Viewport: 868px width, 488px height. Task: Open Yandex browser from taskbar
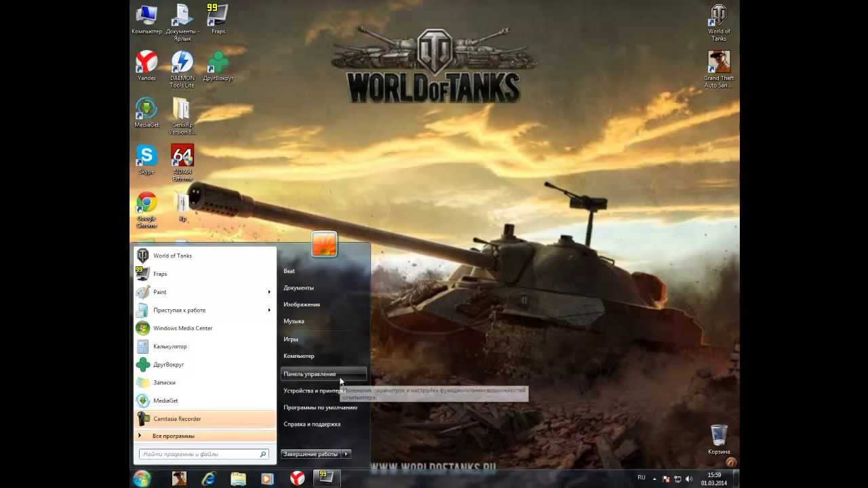[x=297, y=479]
